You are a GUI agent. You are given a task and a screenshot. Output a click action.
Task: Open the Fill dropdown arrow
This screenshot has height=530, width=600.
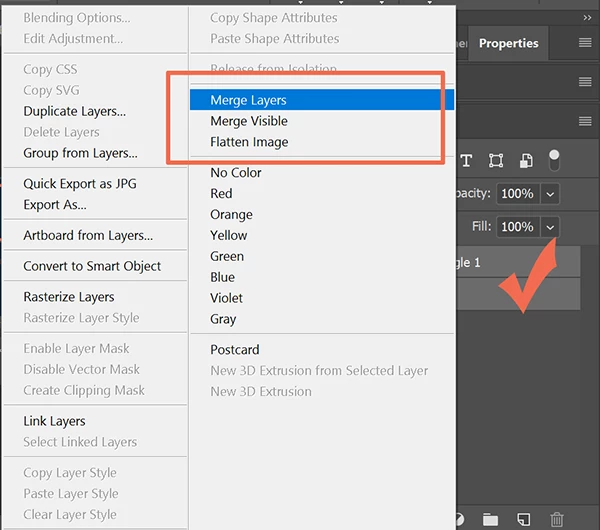pyautogui.click(x=550, y=227)
